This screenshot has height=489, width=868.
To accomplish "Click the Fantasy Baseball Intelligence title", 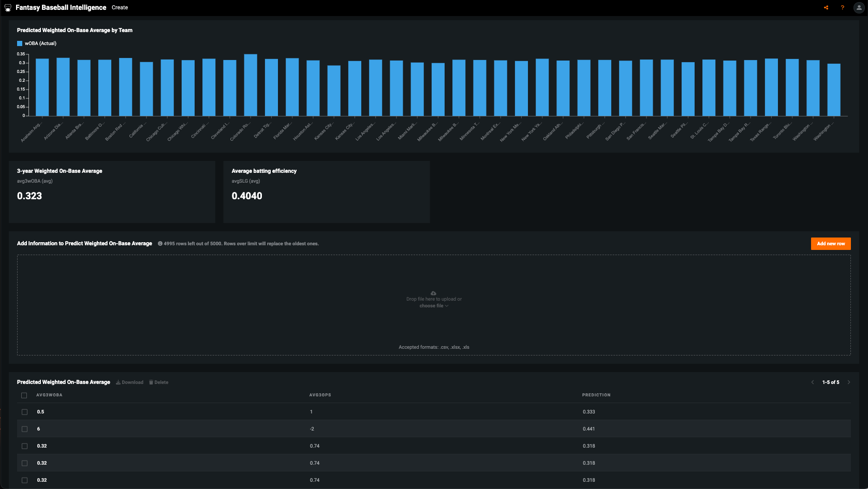I will point(61,8).
